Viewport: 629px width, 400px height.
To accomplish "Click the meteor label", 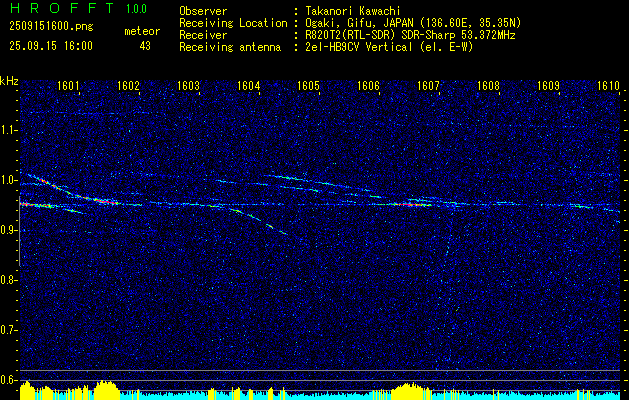I will (142, 31).
